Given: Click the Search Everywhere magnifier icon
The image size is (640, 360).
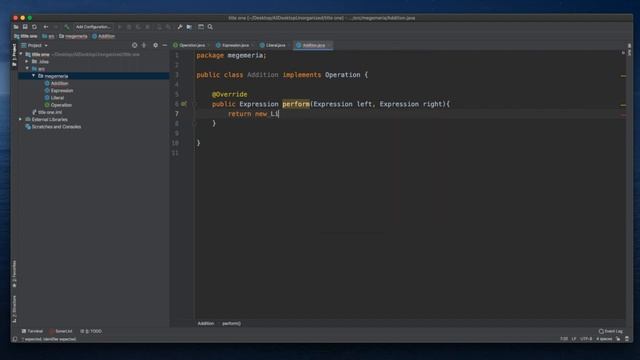Looking at the screenshot, I should coord(210,27).
